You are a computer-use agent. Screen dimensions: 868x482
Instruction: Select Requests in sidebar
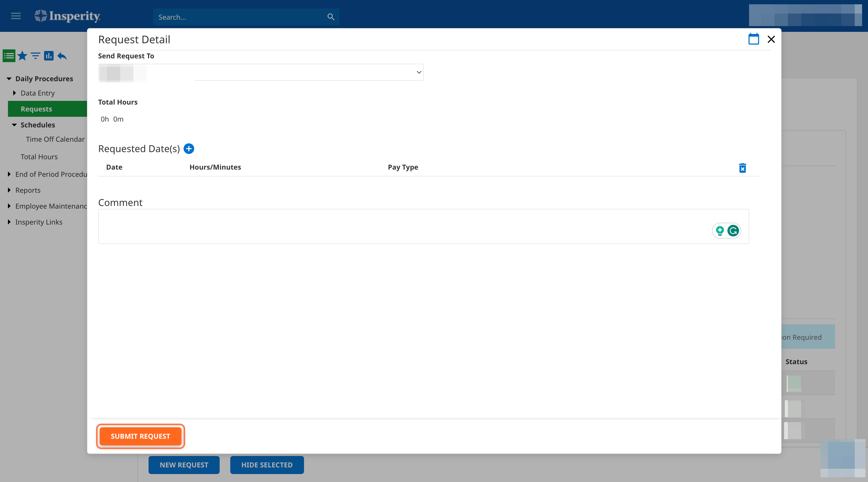47,109
